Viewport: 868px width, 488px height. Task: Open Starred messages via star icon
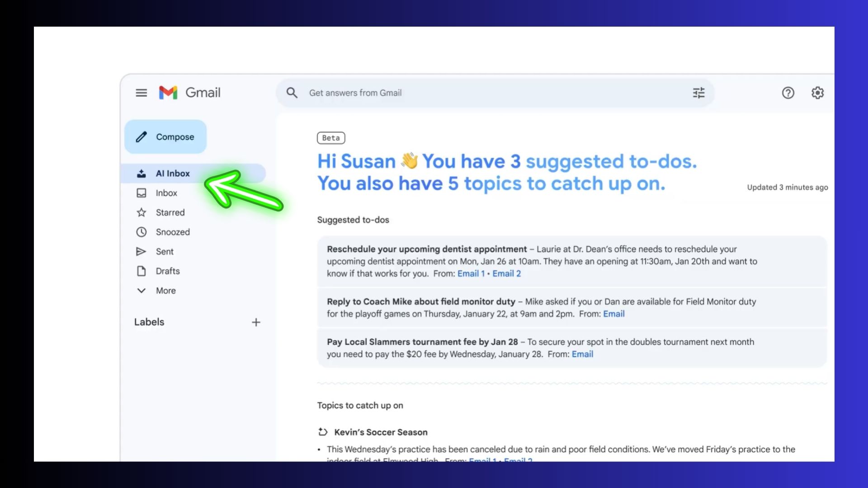click(141, 212)
